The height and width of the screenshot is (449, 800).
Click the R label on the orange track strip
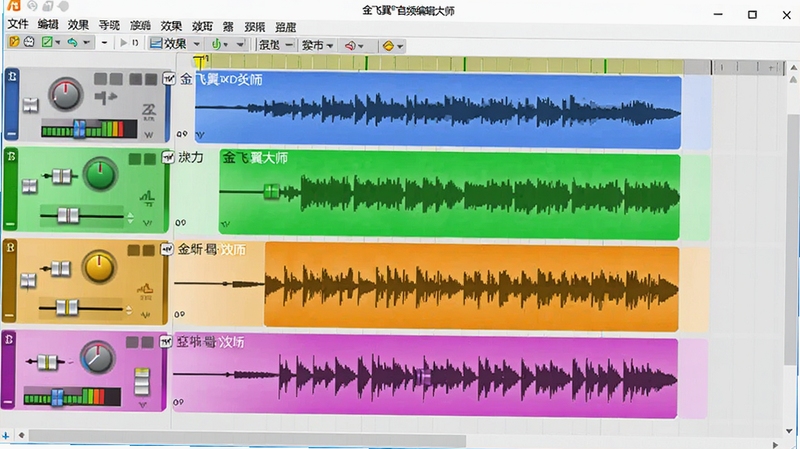click(x=10, y=247)
